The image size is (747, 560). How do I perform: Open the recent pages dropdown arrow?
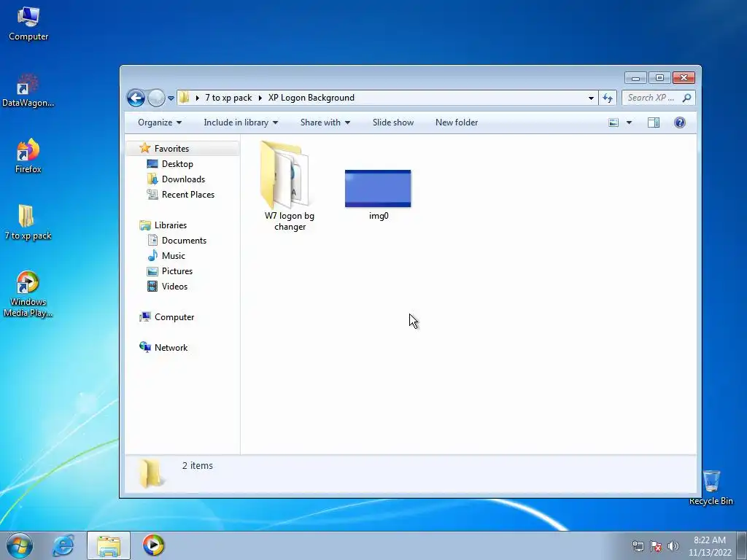171,98
